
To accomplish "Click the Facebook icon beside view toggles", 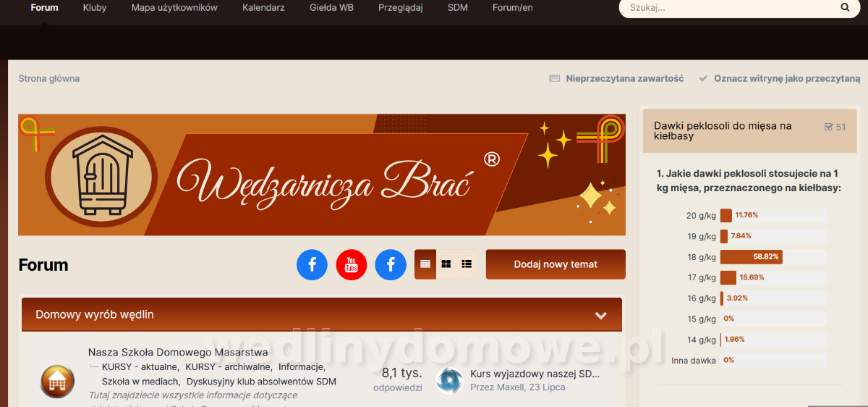I will (x=391, y=264).
